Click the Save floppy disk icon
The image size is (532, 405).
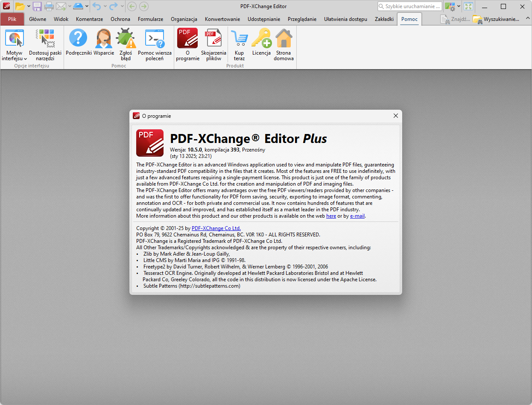pos(37,6)
